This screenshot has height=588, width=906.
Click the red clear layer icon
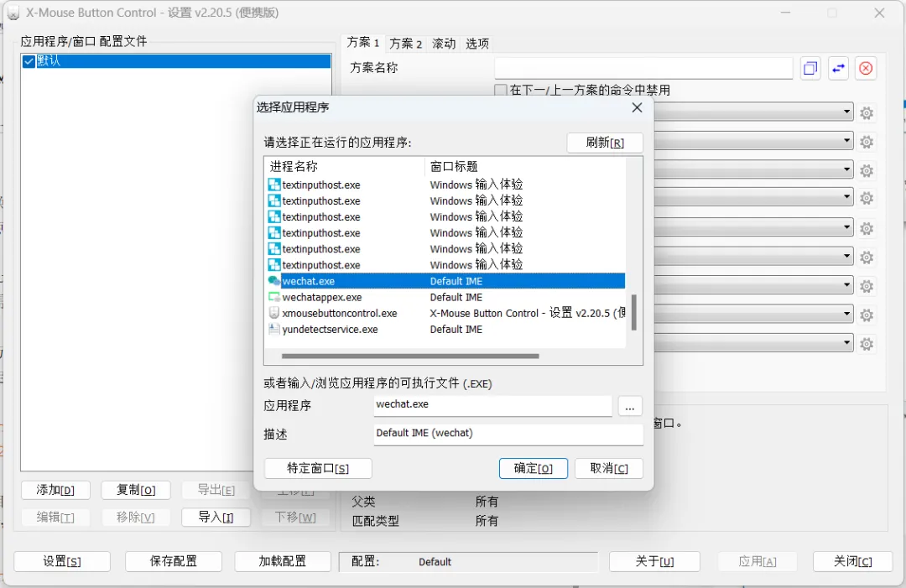pos(866,69)
